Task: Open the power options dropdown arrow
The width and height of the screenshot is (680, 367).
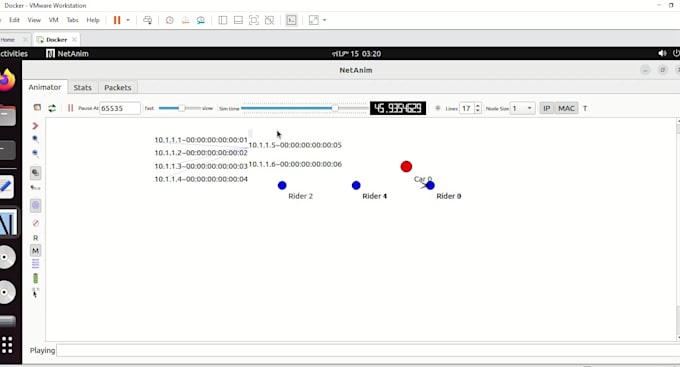Action: click(x=128, y=20)
